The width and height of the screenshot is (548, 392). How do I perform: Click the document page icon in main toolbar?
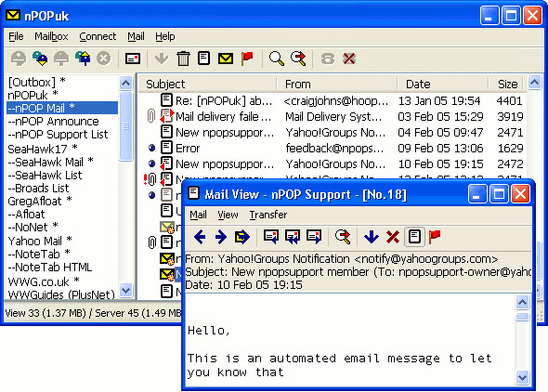pos(204,58)
